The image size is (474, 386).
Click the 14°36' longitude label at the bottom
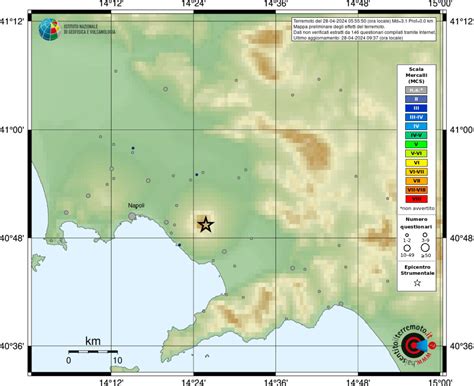click(x=276, y=382)
